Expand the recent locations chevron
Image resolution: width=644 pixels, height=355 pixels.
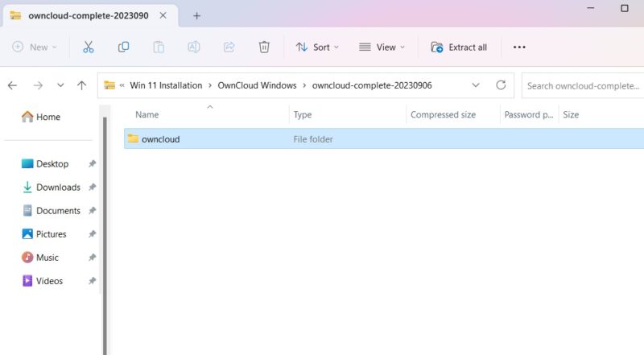pyautogui.click(x=60, y=85)
